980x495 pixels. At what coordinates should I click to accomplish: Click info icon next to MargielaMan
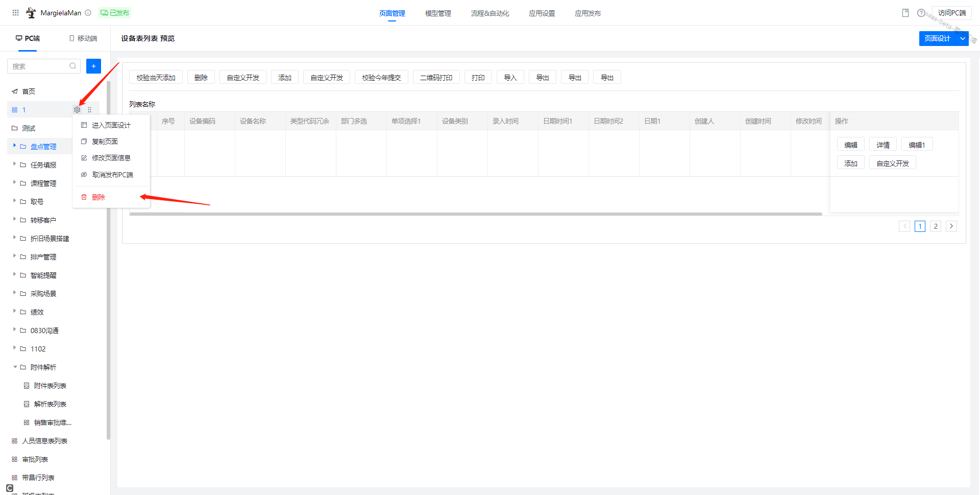[88, 13]
